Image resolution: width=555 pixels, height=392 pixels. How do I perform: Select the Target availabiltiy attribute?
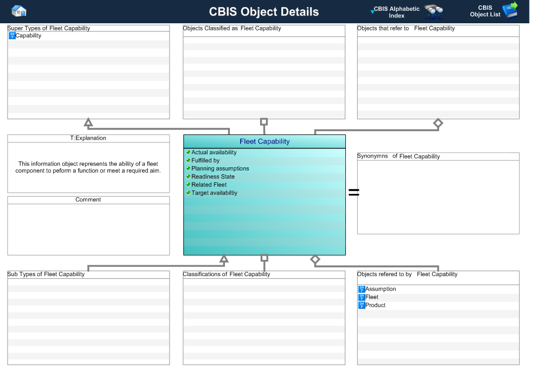(x=214, y=193)
